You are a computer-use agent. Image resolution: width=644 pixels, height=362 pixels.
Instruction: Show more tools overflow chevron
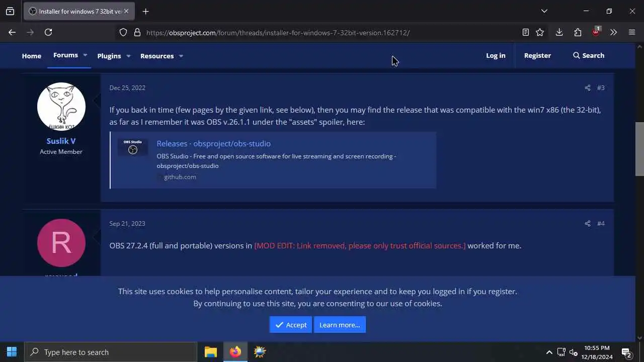pos(613,32)
